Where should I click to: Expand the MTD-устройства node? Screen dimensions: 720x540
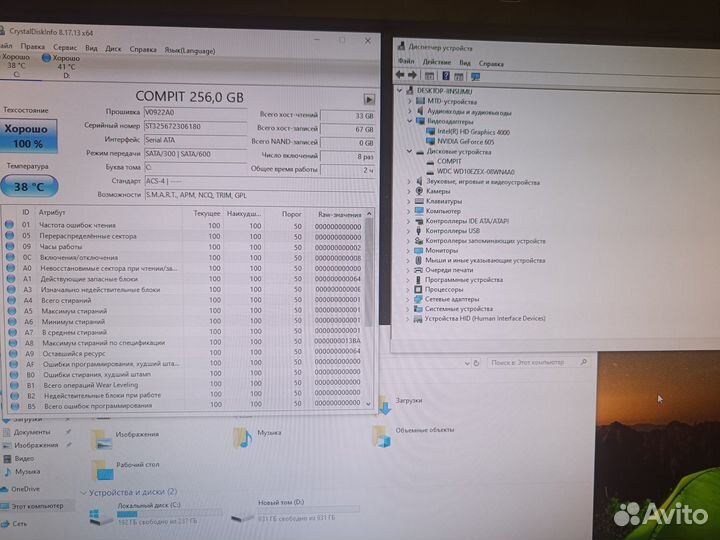(410, 101)
